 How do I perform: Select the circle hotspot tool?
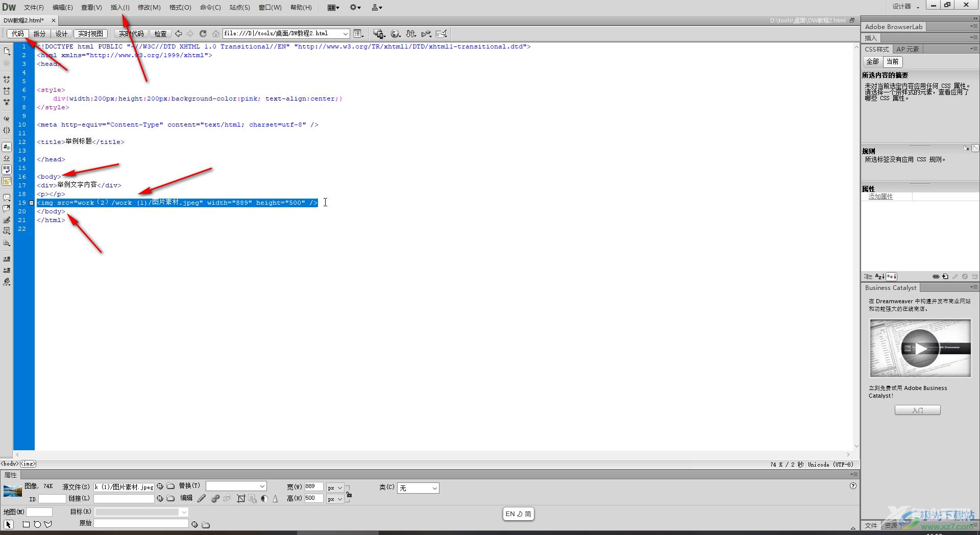[x=37, y=524]
